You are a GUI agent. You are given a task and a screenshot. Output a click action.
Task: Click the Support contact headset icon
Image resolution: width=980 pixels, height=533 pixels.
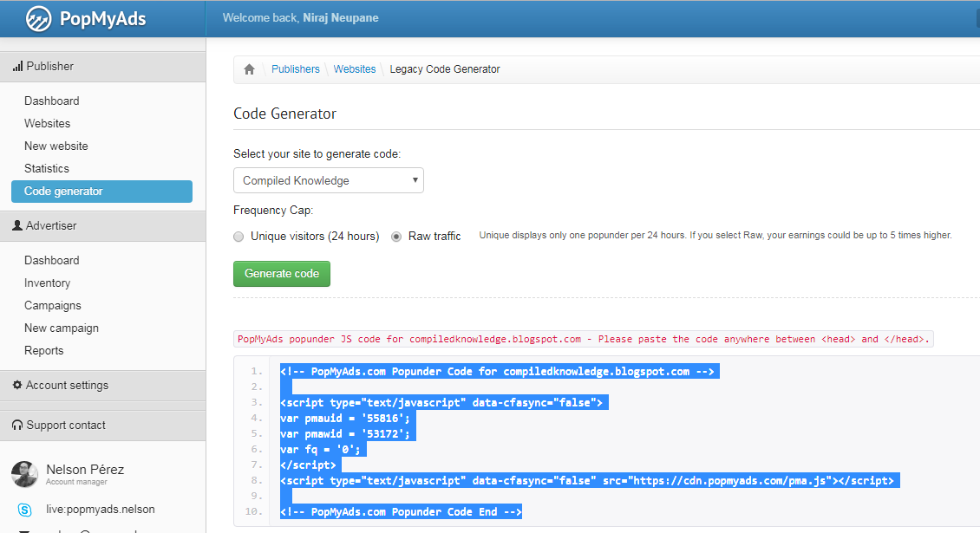(x=17, y=425)
